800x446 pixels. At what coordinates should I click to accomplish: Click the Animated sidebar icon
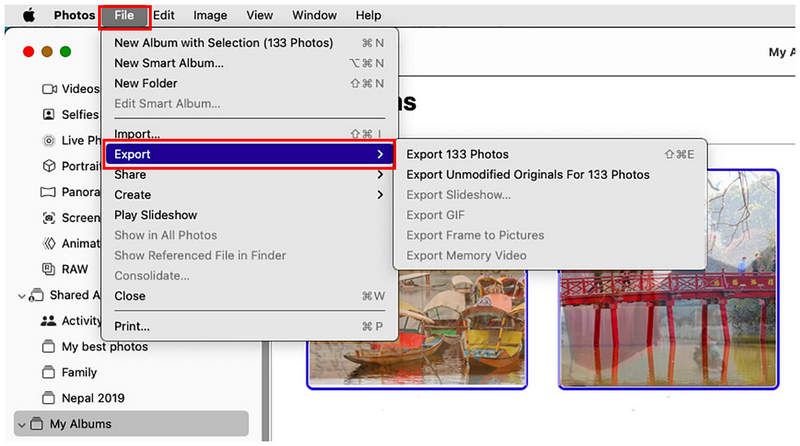pyautogui.click(x=48, y=243)
